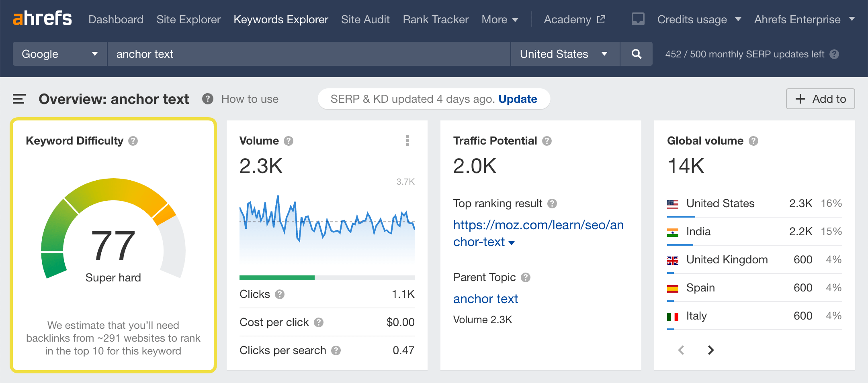Click the Traffic Potential help icon
This screenshot has height=383, width=868.
(x=547, y=141)
